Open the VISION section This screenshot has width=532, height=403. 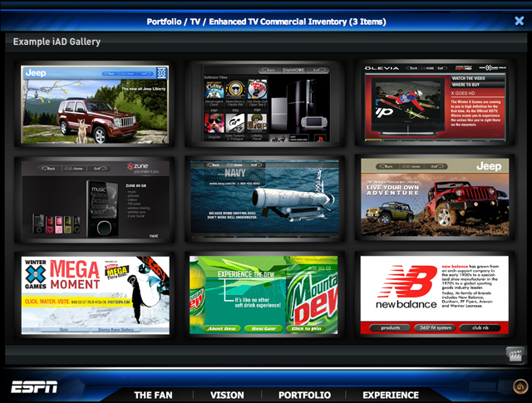227,396
